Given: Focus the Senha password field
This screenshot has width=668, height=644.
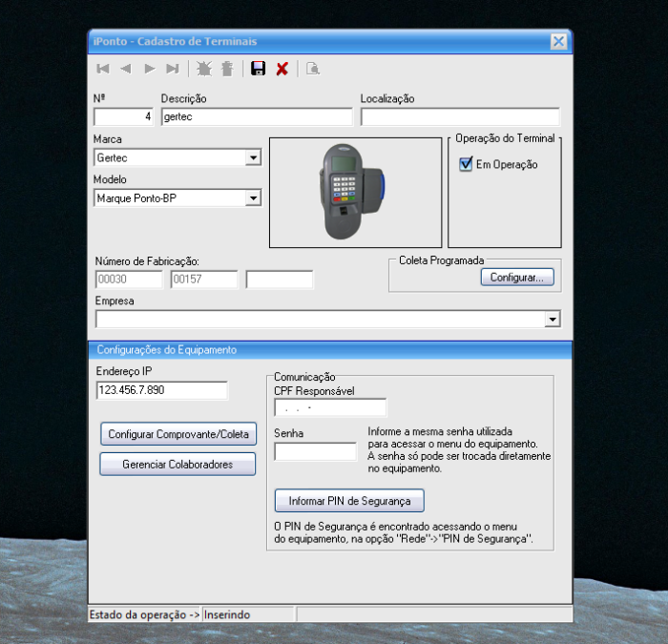Looking at the screenshot, I should click(x=315, y=452).
